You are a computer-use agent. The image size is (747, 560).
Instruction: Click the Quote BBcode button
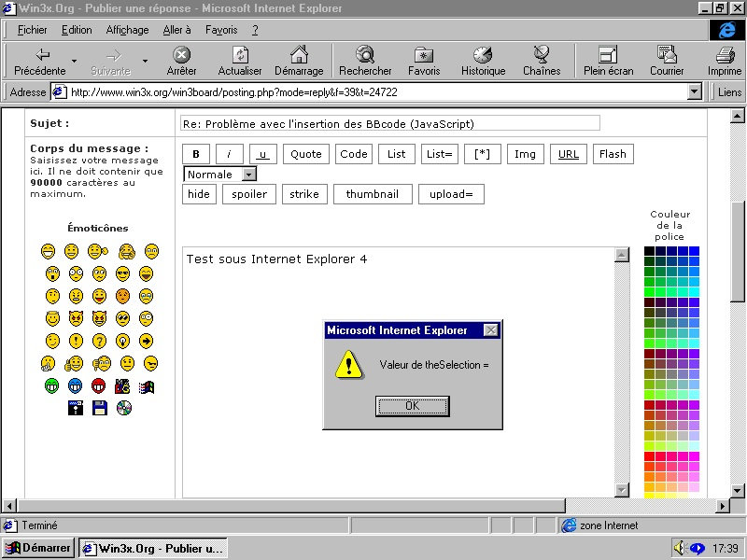pos(306,154)
